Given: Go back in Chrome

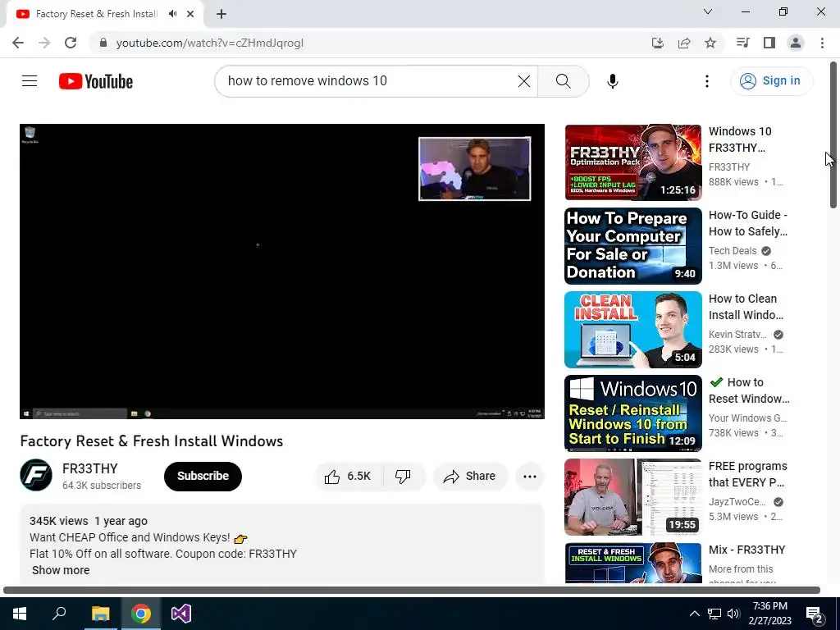Looking at the screenshot, I should [x=18, y=43].
